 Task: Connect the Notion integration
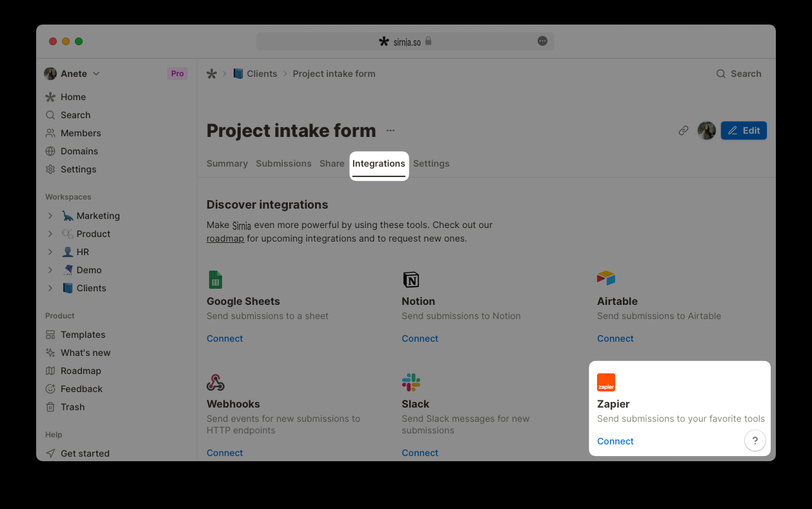click(420, 338)
